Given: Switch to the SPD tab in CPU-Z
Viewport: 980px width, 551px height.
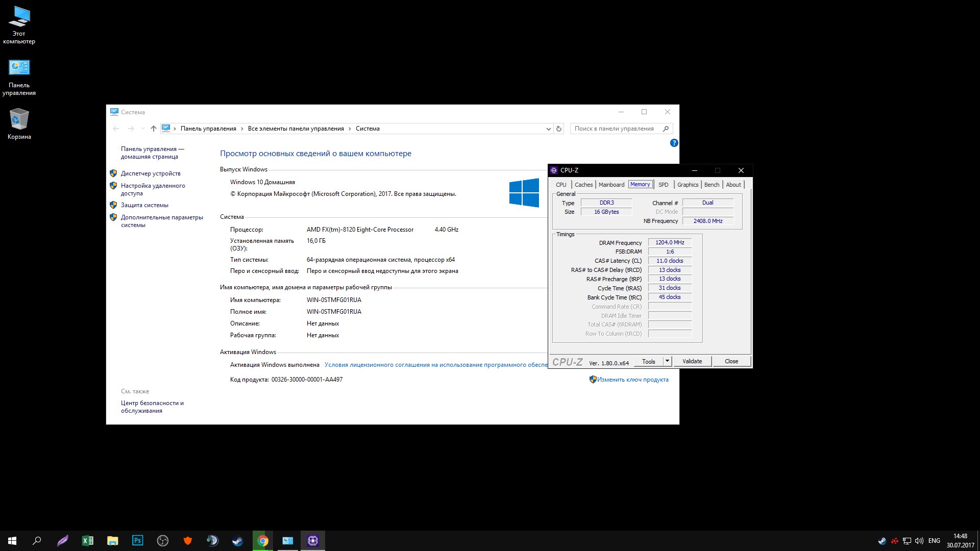Looking at the screenshot, I should (x=663, y=185).
